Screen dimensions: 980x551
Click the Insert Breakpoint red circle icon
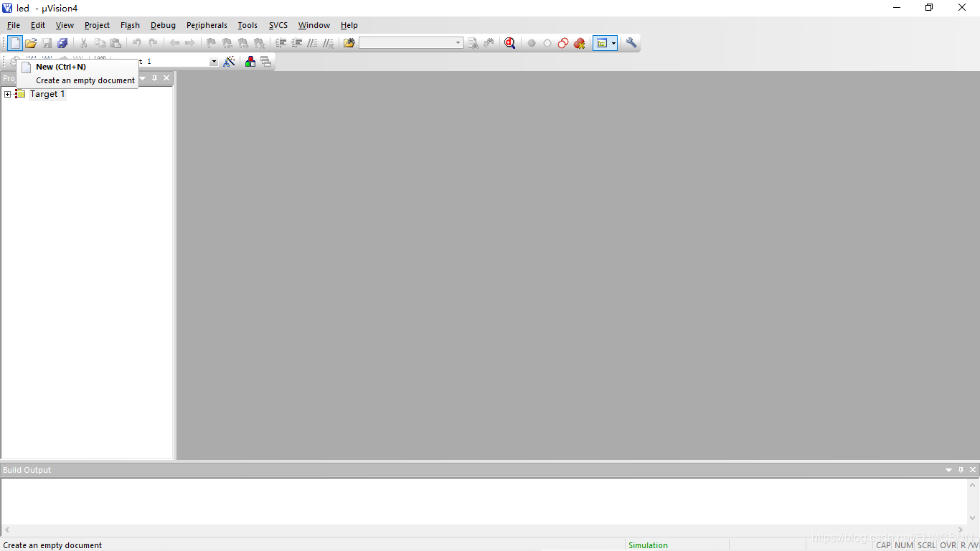coord(532,43)
